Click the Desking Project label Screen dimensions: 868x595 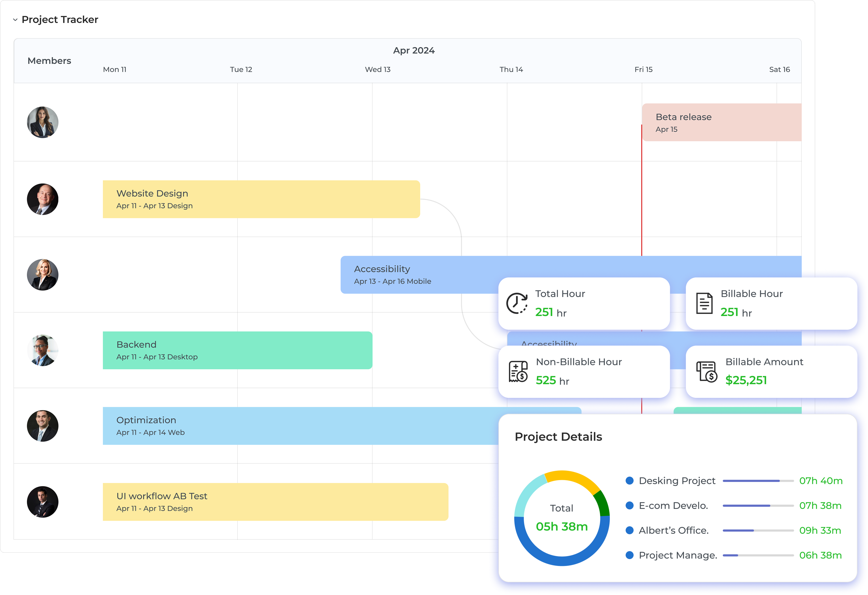point(677,481)
